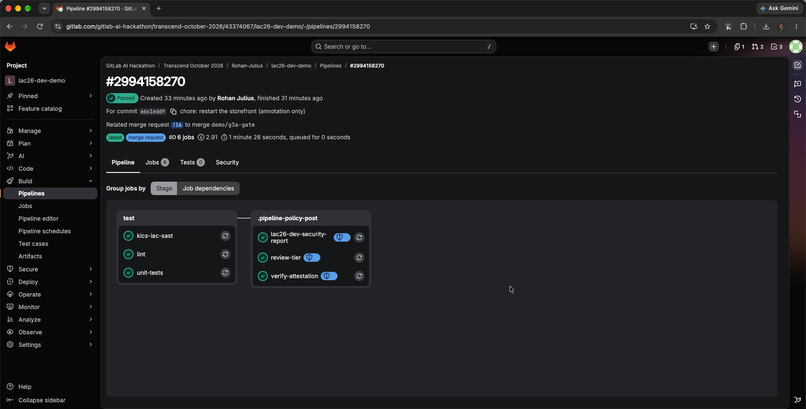Switch to the Security tab
The image size is (806, 409).
pos(227,162)
